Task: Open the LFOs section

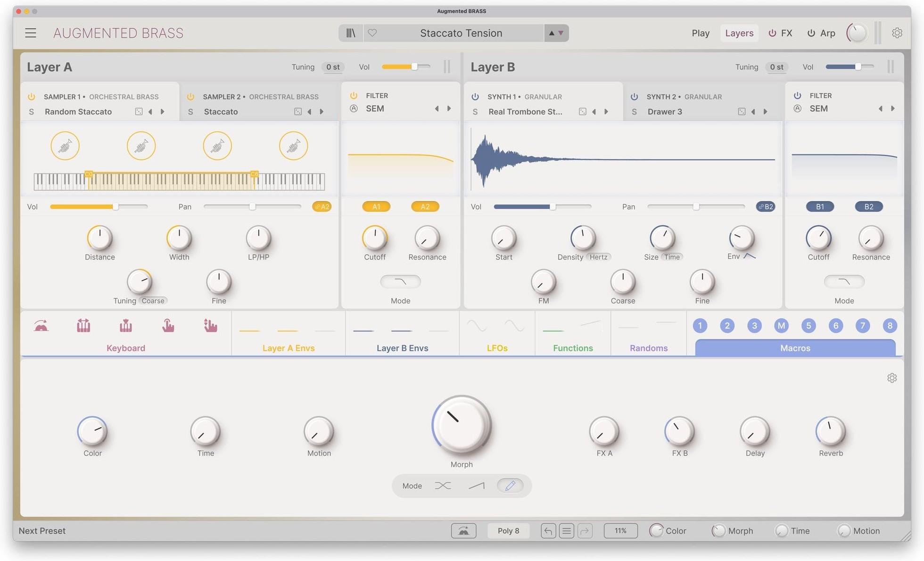Action: tap(496, 348)
